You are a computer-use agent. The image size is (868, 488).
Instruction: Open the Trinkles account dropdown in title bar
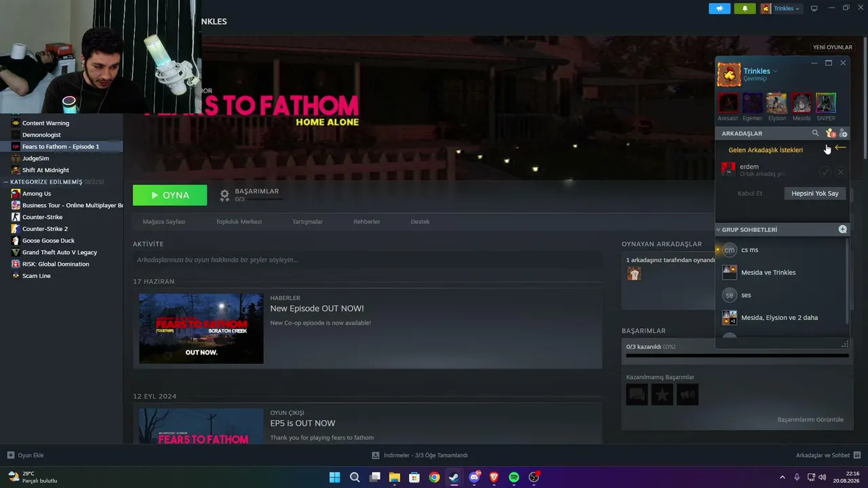781,8
